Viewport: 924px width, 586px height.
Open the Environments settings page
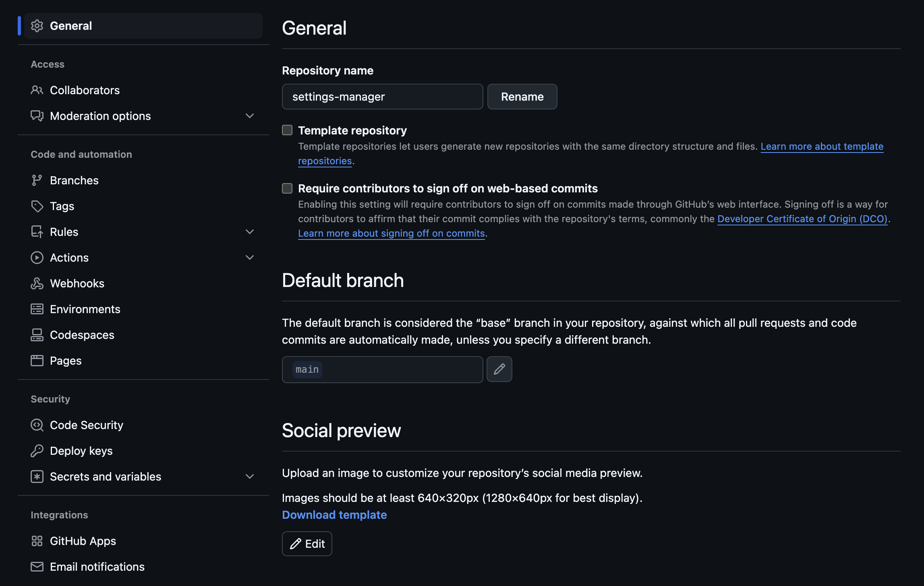click(x=85, y=309)
